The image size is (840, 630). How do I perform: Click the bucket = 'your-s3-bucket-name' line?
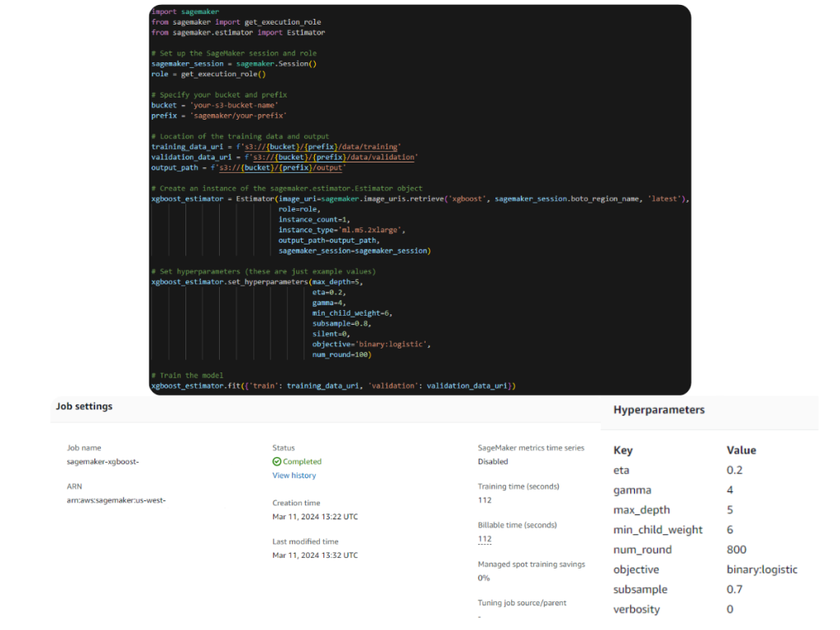pyautogui.click(x=214, y=105)
